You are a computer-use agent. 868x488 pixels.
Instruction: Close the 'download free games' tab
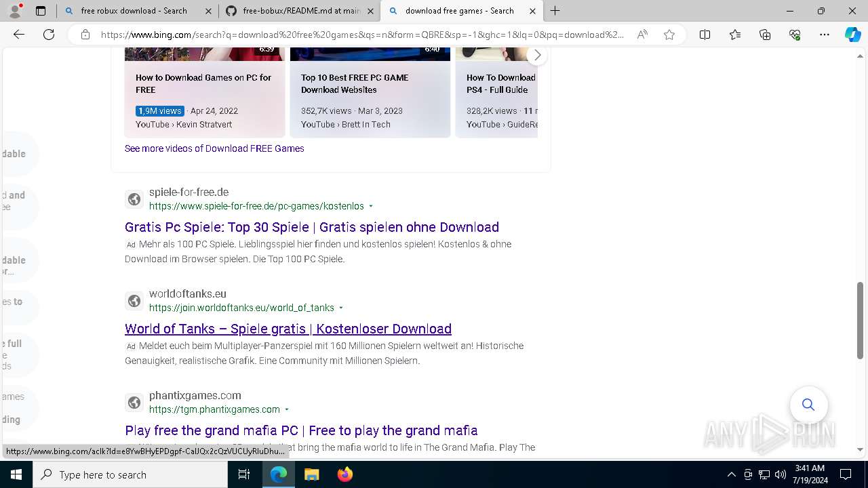pos(532,11)
